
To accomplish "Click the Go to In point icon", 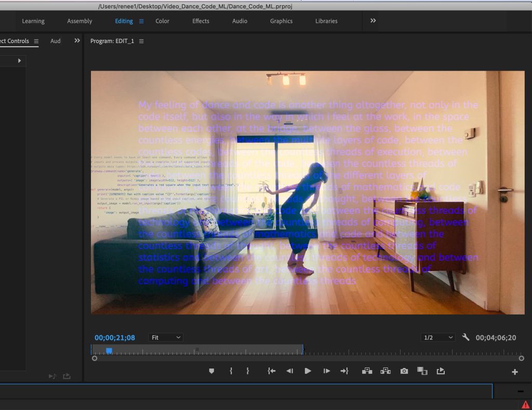I will point(271,371).
